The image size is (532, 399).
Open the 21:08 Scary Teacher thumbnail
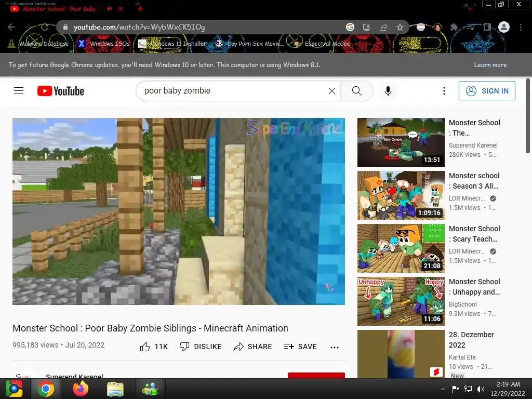401,248
